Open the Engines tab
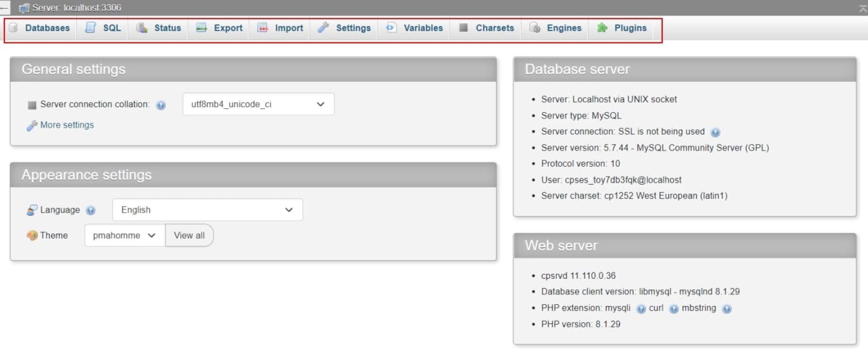 pyautogui.click(x=555, y=28)
